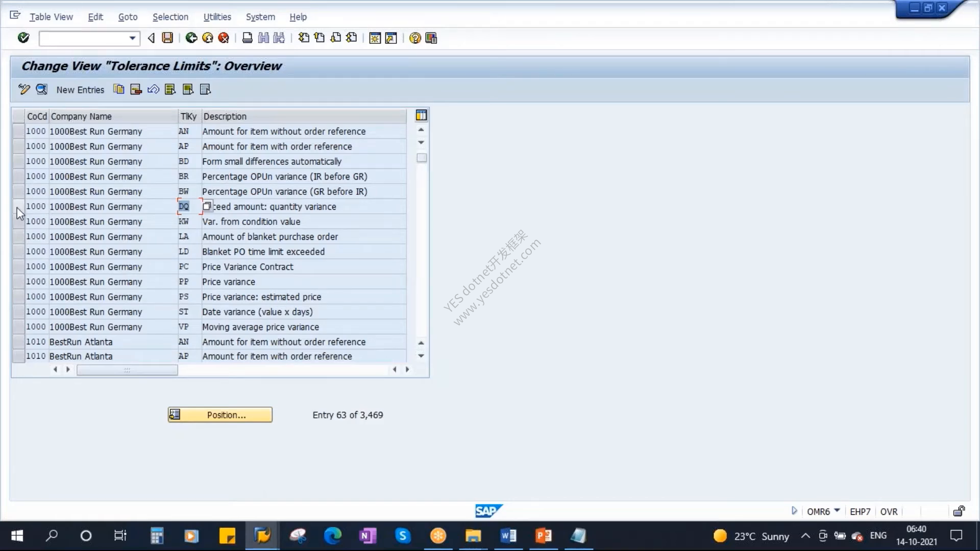Click the Help question mark icon
The image size is (980, 551).
click(415, 38)
